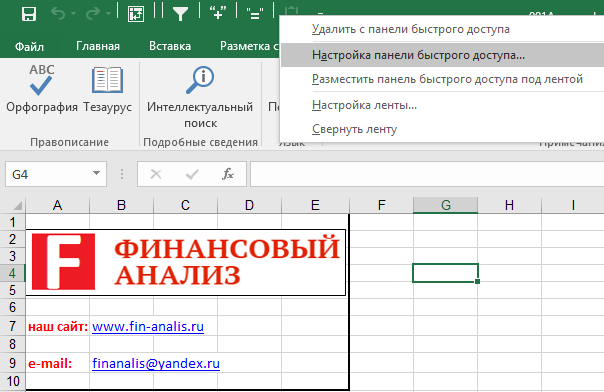Image resolution: width=604 pixels, height=392 pixels.
Task: Select row 10 header
Action: tap(13, 381)
